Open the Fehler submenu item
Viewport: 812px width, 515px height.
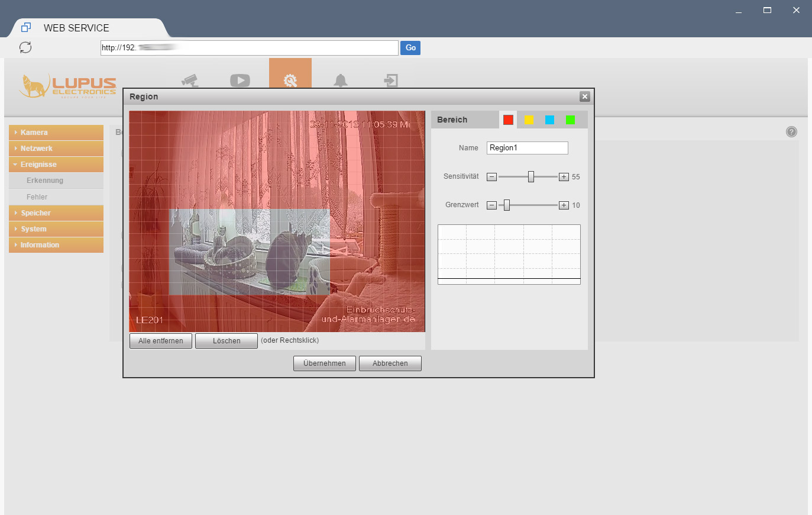point(37,197)
